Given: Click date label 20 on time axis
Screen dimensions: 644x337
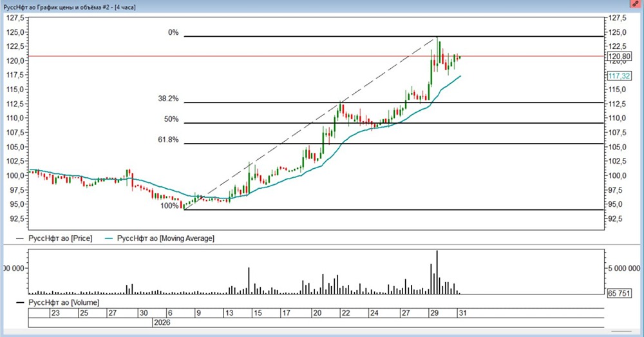Looking at the screenshot, I should pyautogui.click(x=317, y=313).
